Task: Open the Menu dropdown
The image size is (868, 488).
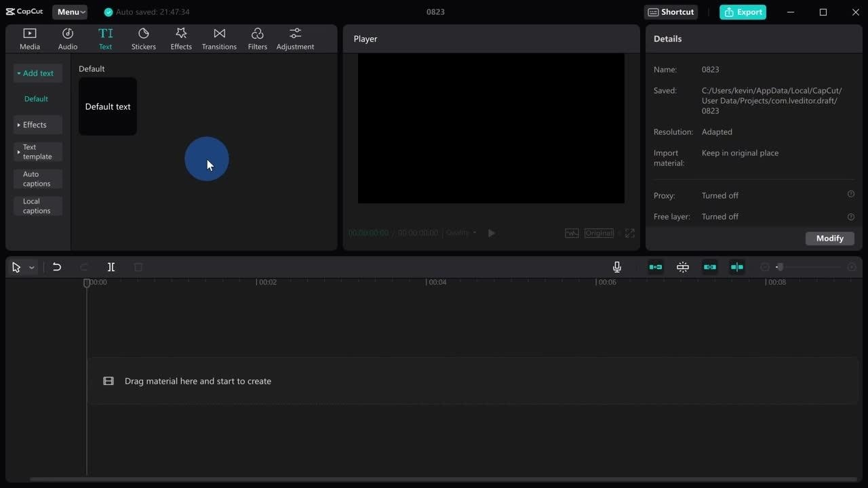Action: click(70, 12)
